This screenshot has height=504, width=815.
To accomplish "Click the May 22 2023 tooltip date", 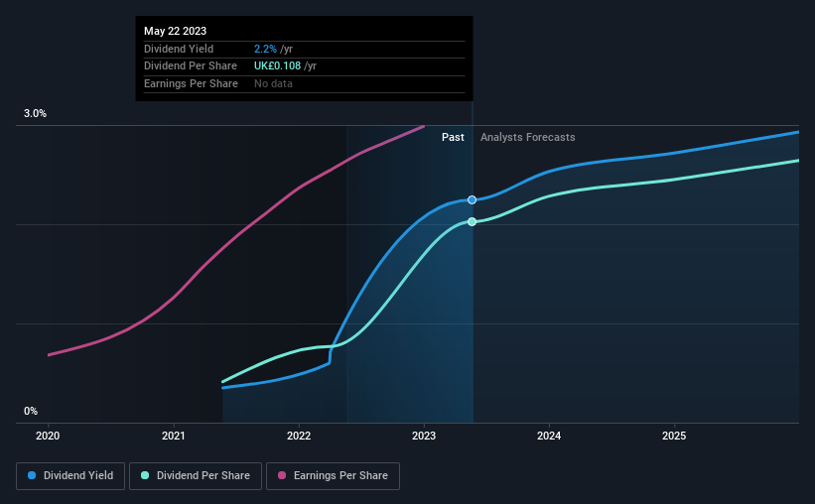I will (x=175, y=31).
